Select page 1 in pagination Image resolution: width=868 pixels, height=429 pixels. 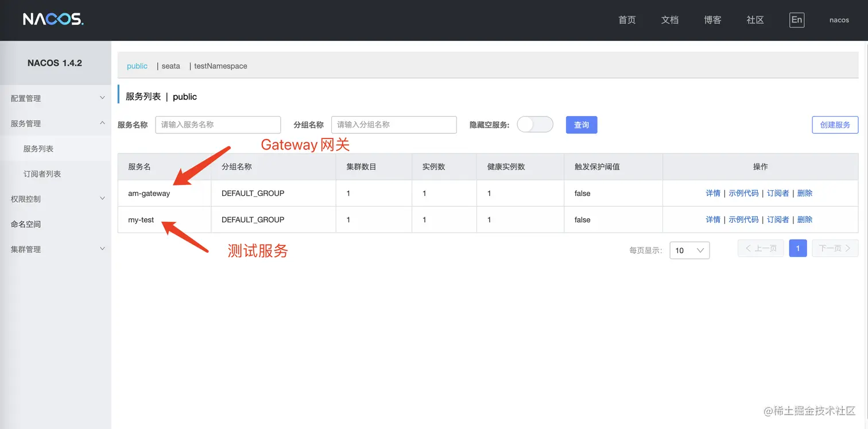798,248
